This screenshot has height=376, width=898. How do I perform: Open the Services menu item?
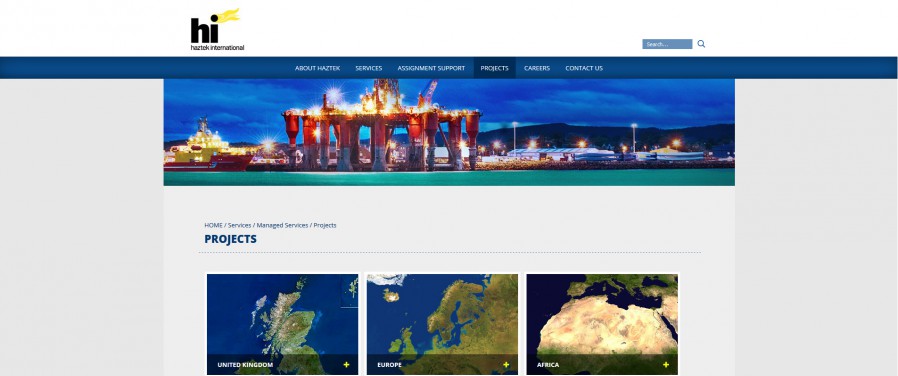369,68
